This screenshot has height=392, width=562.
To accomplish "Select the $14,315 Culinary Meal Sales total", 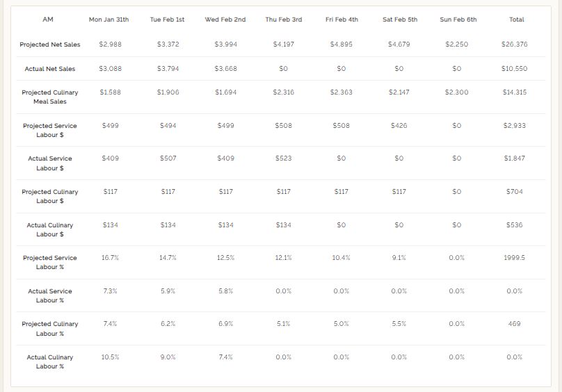I will coord(514,92).
